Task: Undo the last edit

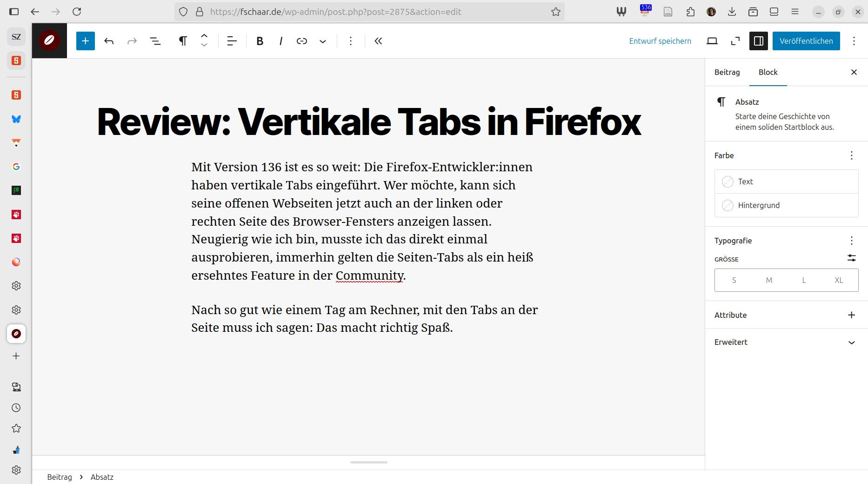Action: tap(109, 41)
